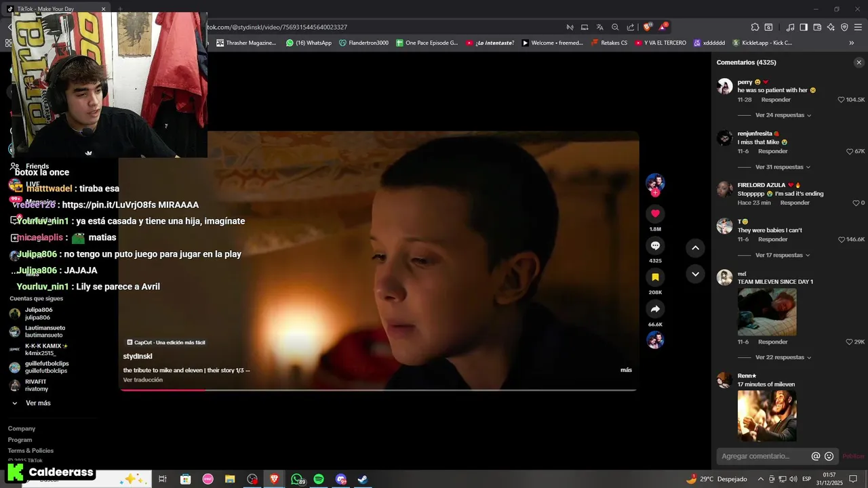
Task: Open the music note playlist icon in toolbar
Action: [790, 27]
